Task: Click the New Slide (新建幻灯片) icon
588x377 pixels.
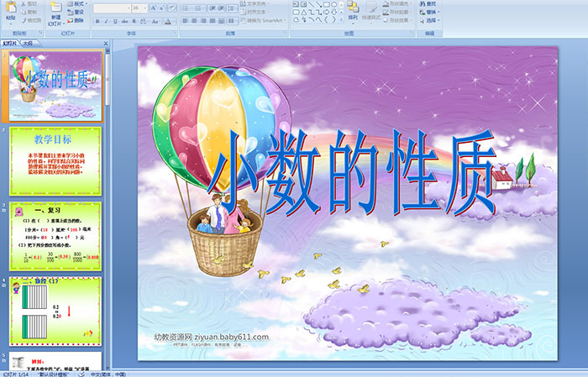Action: click(55, 7)
